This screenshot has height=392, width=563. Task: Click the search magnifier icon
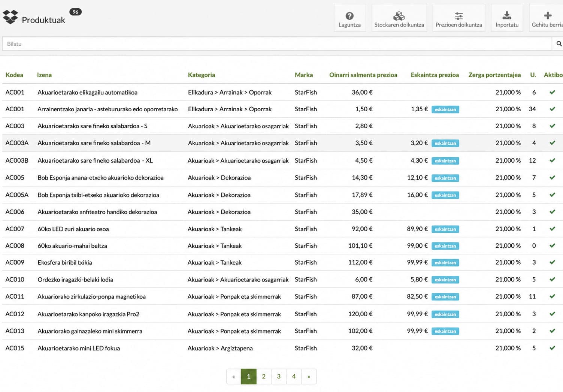[x=559, y=44]
